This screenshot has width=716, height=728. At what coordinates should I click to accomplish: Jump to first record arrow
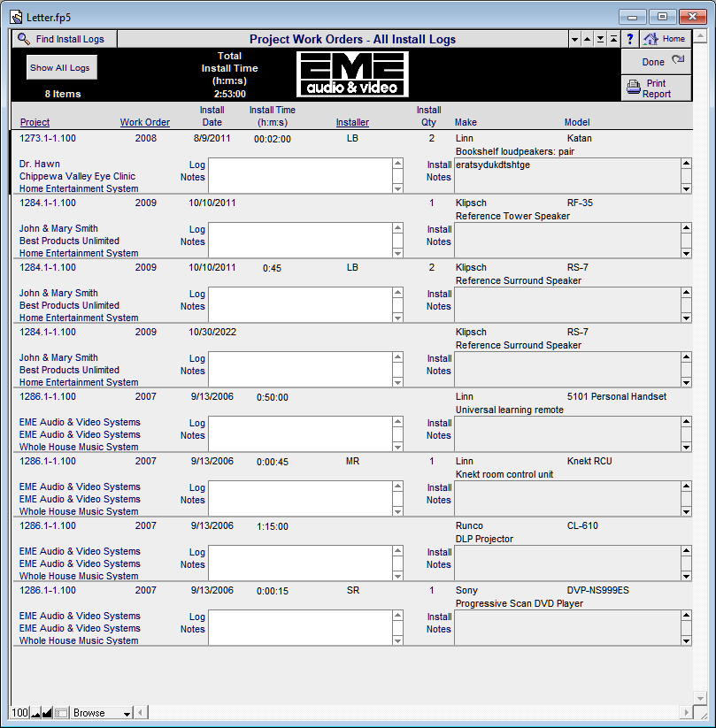(613, 39)
